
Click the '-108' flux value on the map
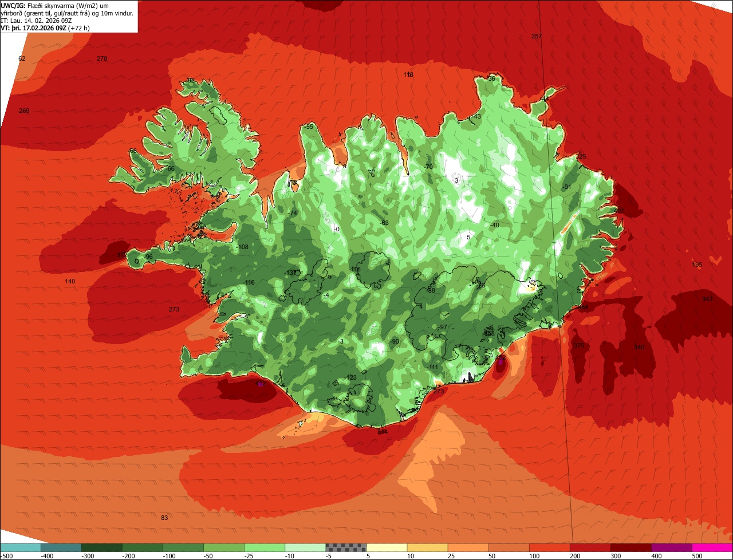tap(243, 247)
